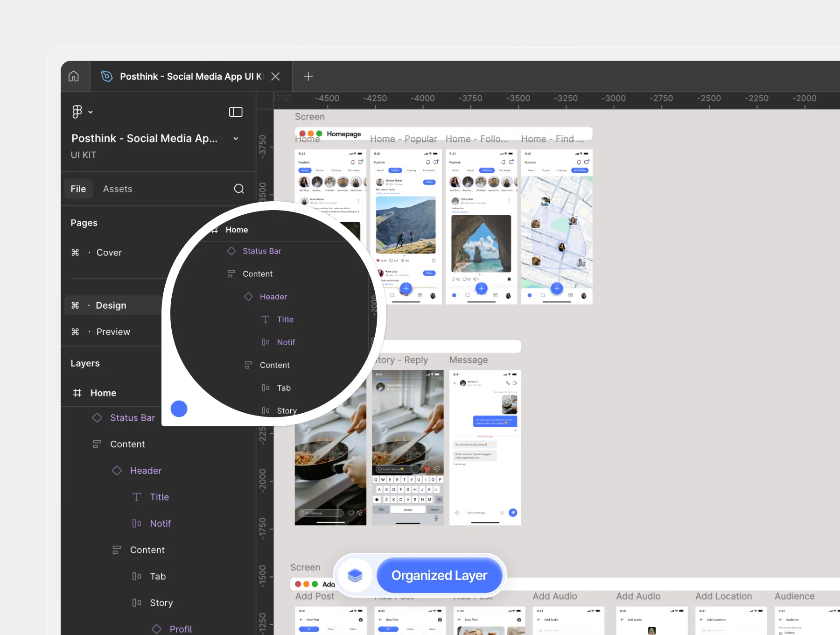Select the Status Bar component layer
This screenshot has width=840, height=635.
(133, 418)
